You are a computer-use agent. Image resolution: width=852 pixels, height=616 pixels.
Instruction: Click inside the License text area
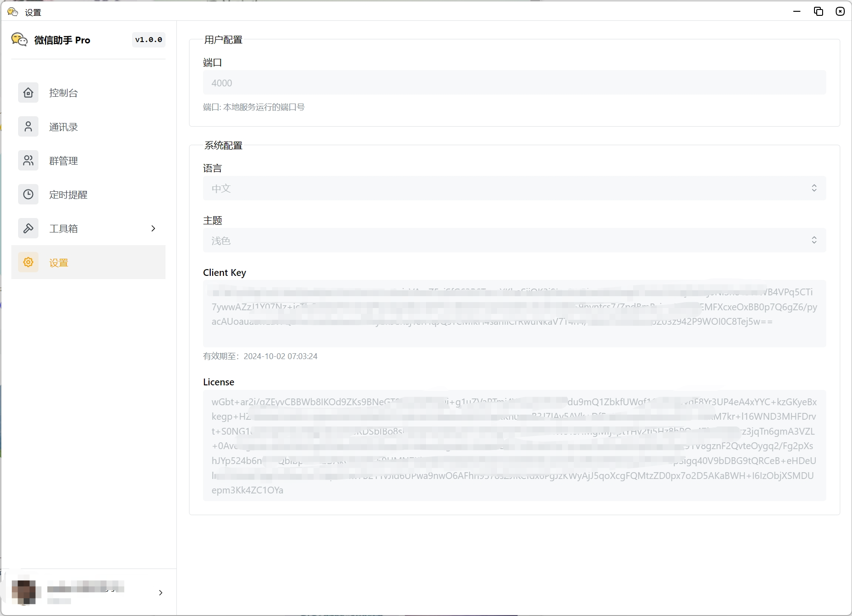coord(514,491)
